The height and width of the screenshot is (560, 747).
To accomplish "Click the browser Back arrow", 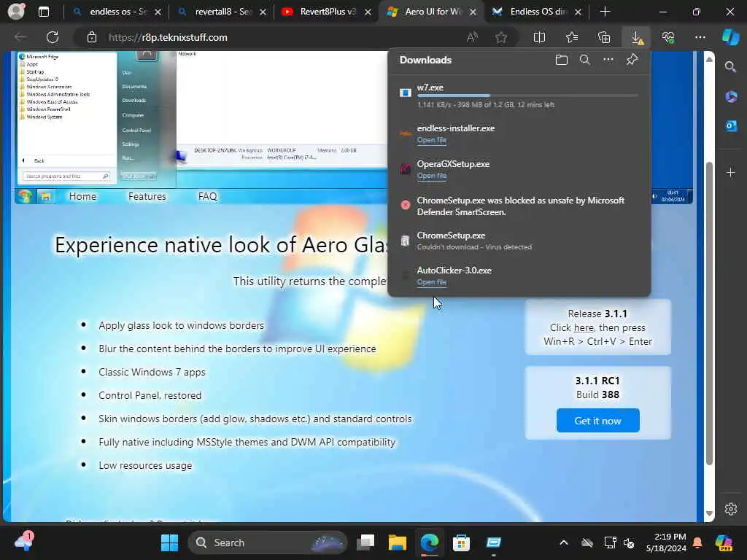I will tap(20, 37).
